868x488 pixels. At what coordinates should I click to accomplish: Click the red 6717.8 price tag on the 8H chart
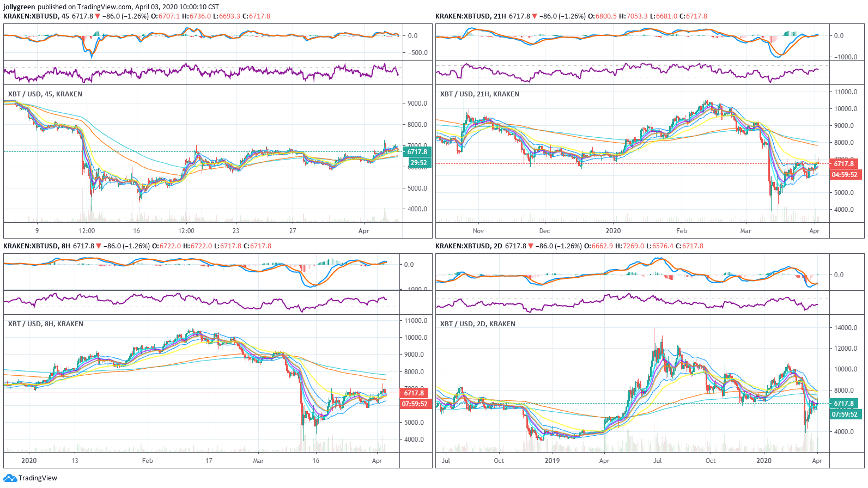tap(414, 393)
